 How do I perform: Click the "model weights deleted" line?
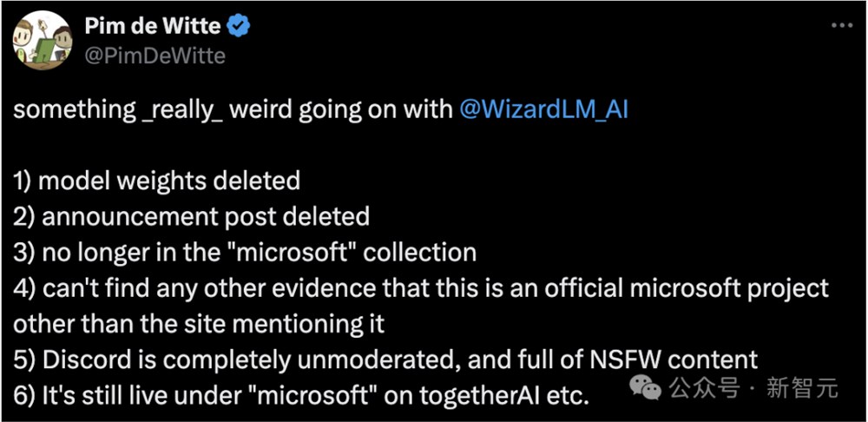pos(157,181)
